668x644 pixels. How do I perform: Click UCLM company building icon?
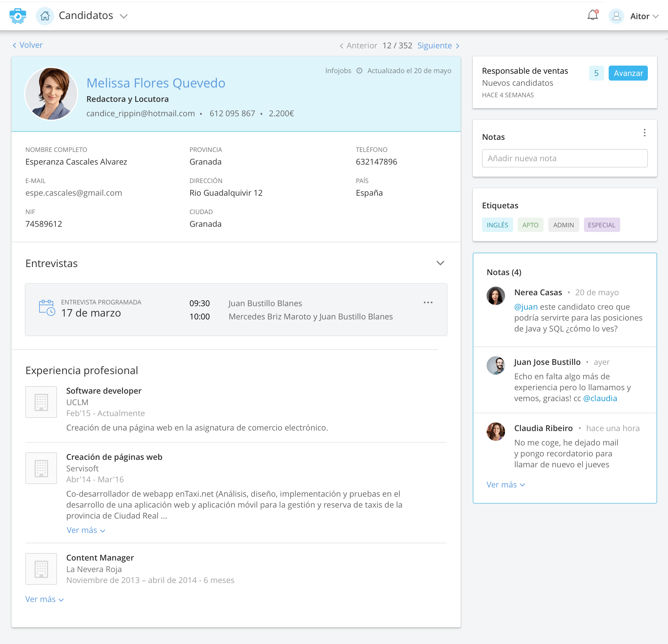[x=41, y=402]
